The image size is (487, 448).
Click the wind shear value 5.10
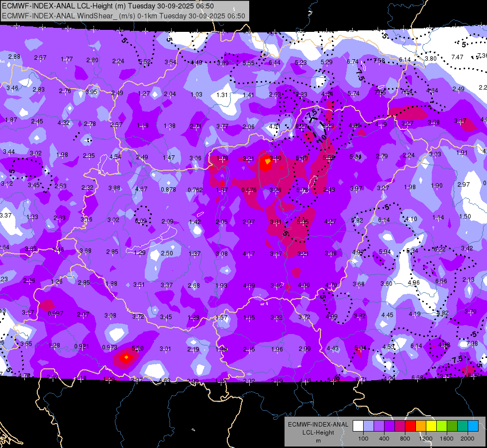point(138,348)
